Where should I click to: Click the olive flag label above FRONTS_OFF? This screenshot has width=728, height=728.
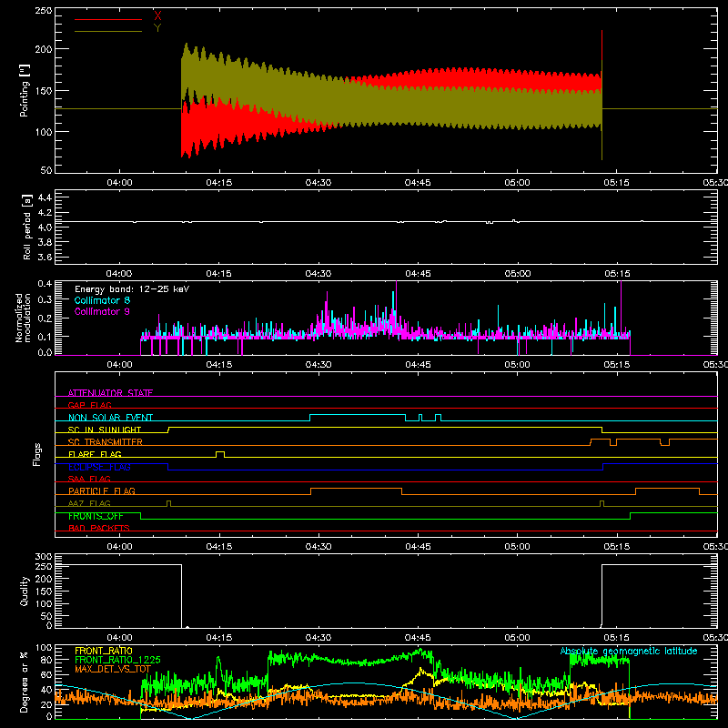(x=89, y=503)
